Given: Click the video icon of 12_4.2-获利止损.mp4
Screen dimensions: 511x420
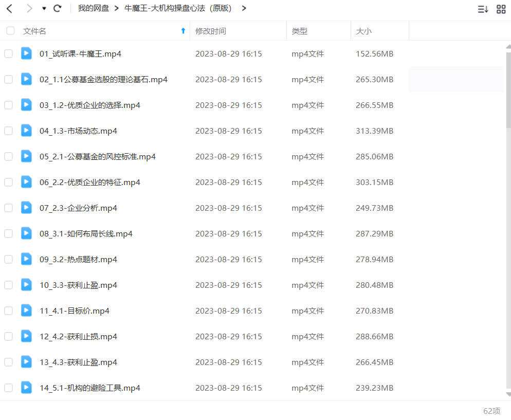Looking at the screenshot, I should (26, 336).
